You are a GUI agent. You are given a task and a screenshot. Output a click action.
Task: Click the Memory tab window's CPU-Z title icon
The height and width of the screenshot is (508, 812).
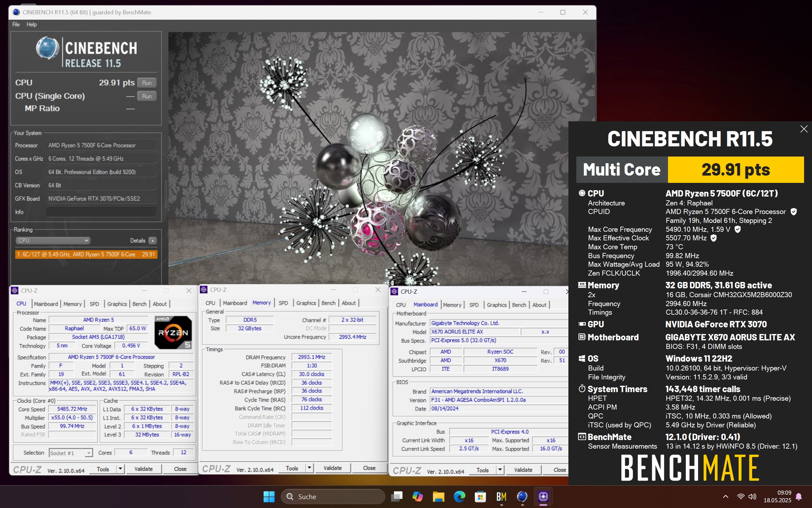point(204,290)
